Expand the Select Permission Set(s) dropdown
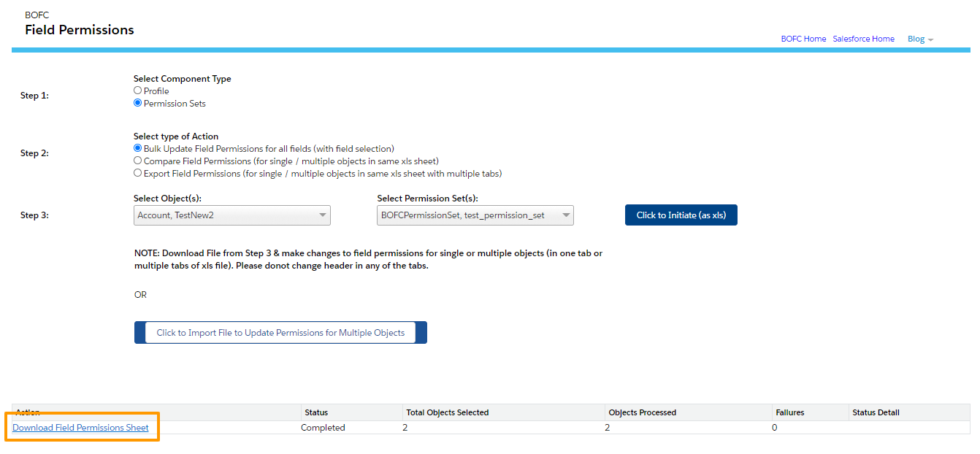The image size is (980, 454). click(x=475, y=215)
